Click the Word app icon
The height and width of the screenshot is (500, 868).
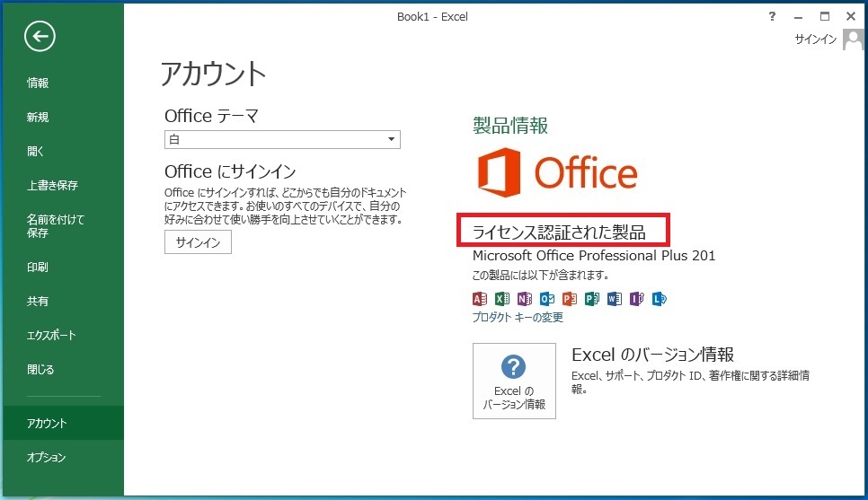tap(614, 299)
